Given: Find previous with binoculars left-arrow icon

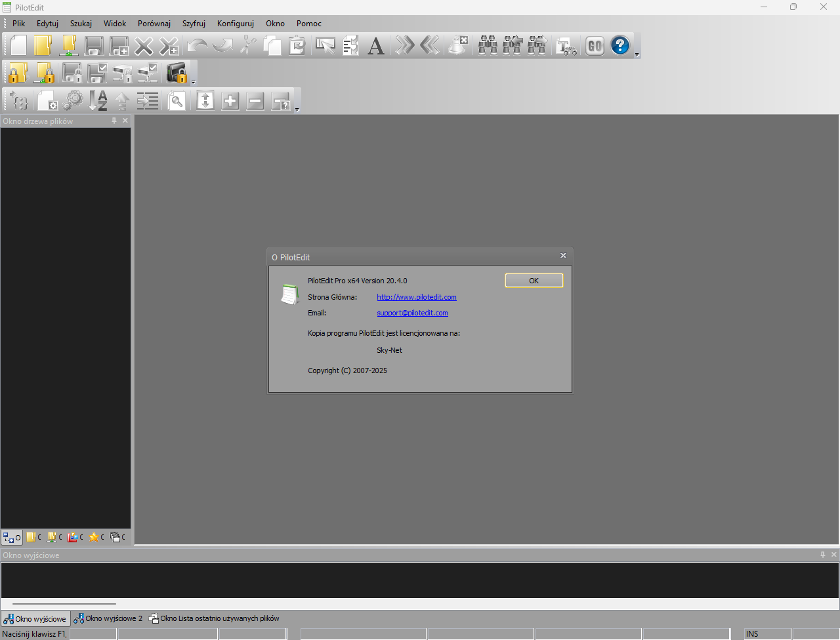Looking at the screenshot, I should pyautogui.click(x=513, y=45).
